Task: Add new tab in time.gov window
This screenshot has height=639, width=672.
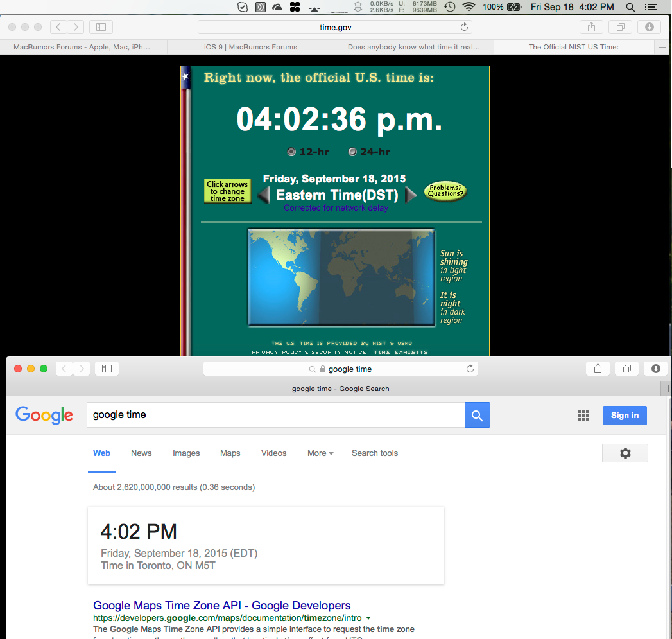Action: tap(662, 47)
